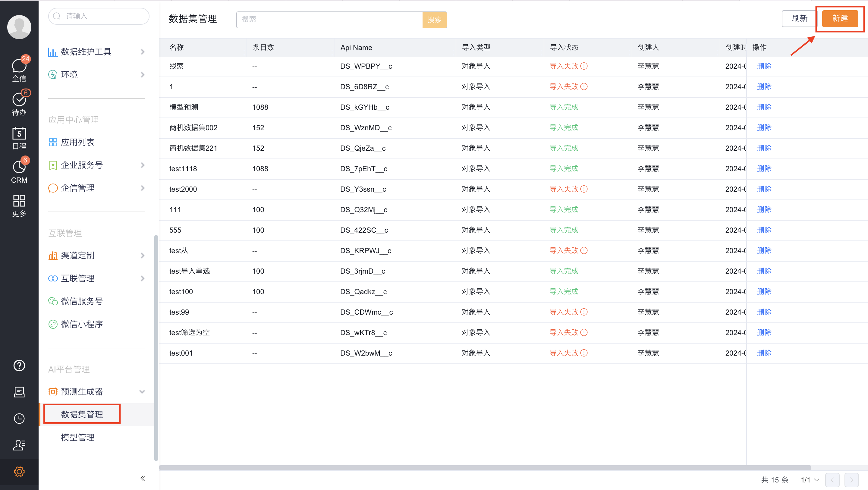Open the 更多 apps grid icon
Viewport: 868px width, 490px height.
pos(19,205)
